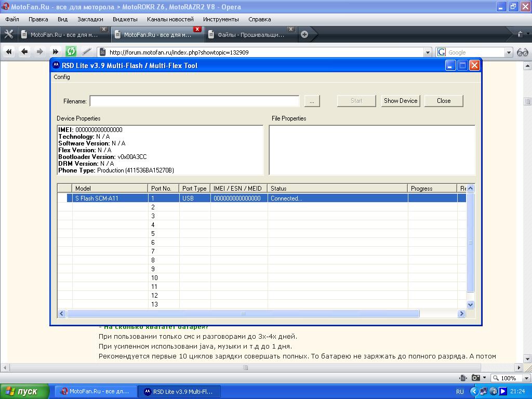Click the device list down scroll arrow
The height and width of the screenshot is (399, 532).
coord(470,304)
